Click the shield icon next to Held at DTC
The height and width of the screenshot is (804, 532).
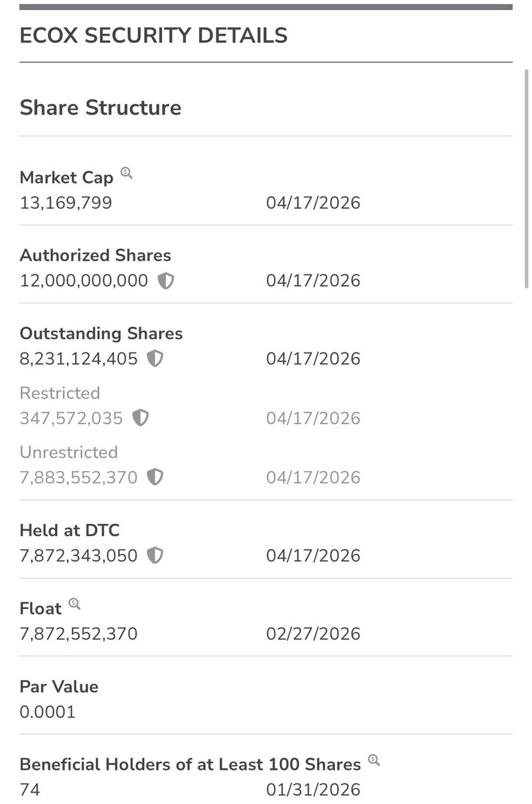pos(155,556)
